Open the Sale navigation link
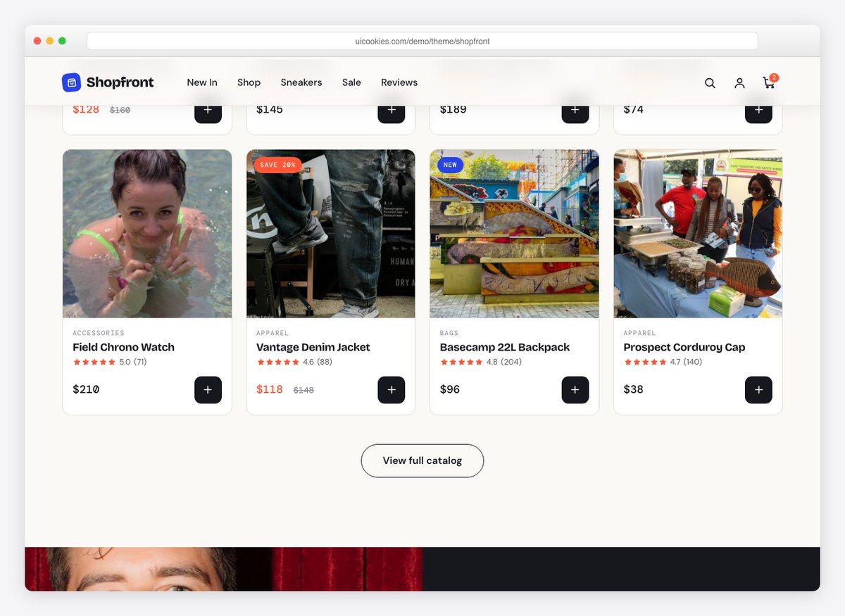 click(351, 82)
